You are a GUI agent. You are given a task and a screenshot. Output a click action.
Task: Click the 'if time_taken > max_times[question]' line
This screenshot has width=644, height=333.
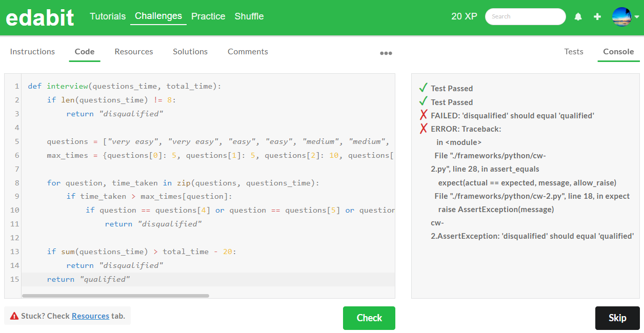coord(149,196)
